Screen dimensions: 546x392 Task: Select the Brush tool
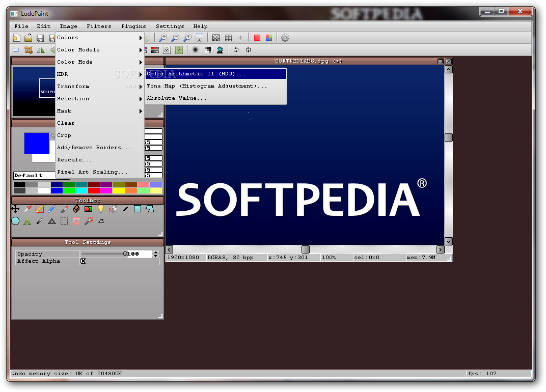coord(64,209)
